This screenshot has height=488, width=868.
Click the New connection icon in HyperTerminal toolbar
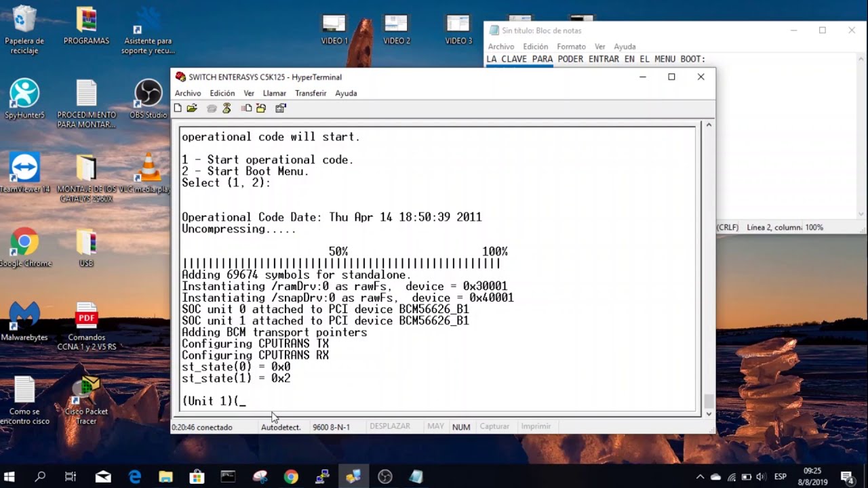pos(178,108)
